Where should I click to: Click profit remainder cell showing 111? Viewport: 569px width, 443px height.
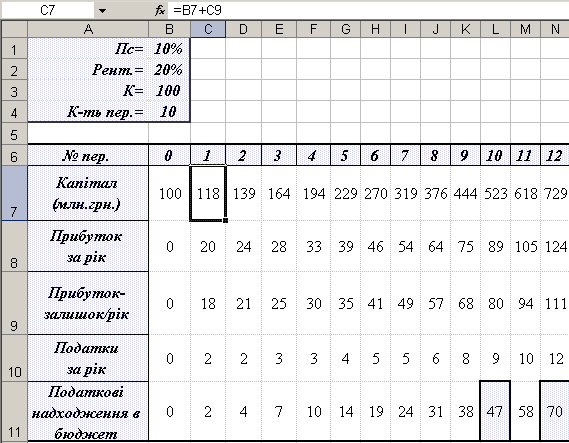coord(555,303)
